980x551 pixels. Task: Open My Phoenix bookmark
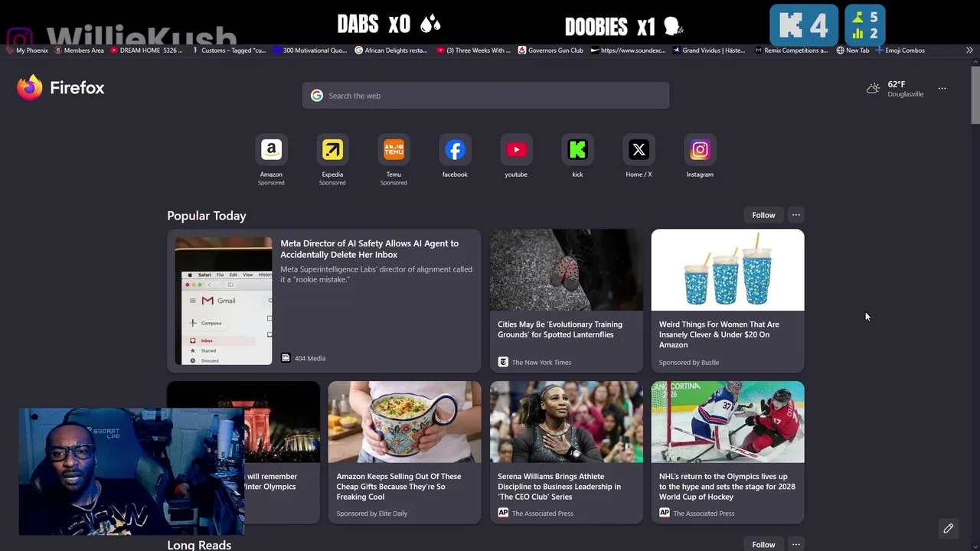coord(27,51)
